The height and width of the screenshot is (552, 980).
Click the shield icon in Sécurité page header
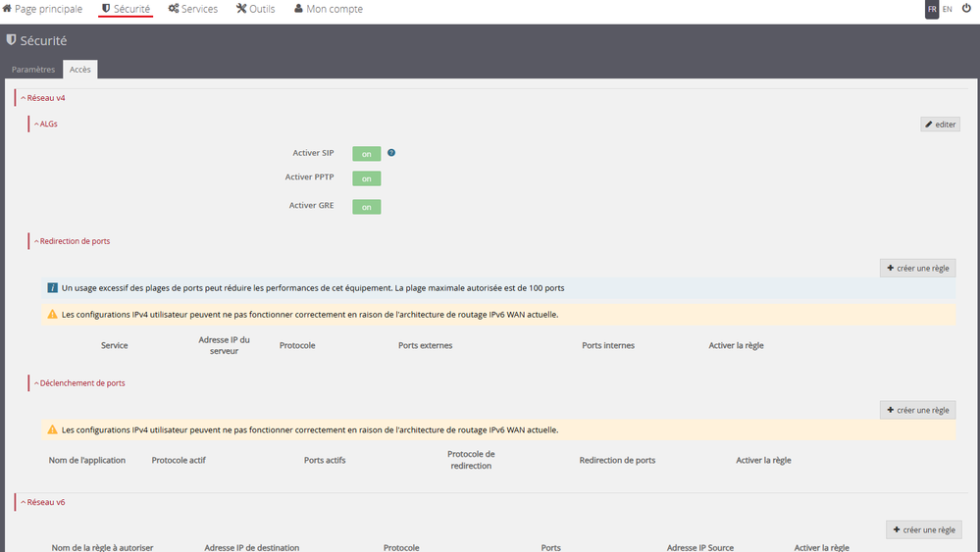11,41
